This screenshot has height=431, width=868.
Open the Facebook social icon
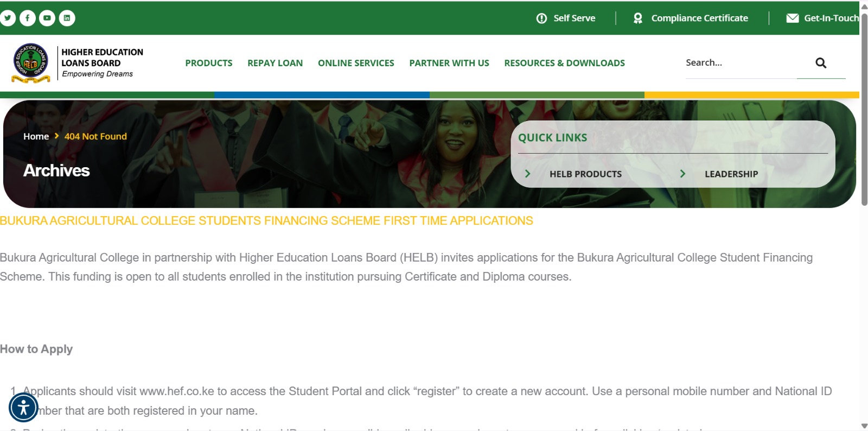28,18
